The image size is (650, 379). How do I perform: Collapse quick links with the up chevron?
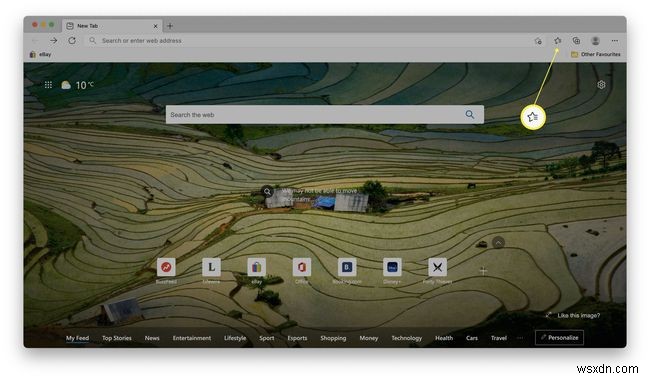(x=498, y=242)
